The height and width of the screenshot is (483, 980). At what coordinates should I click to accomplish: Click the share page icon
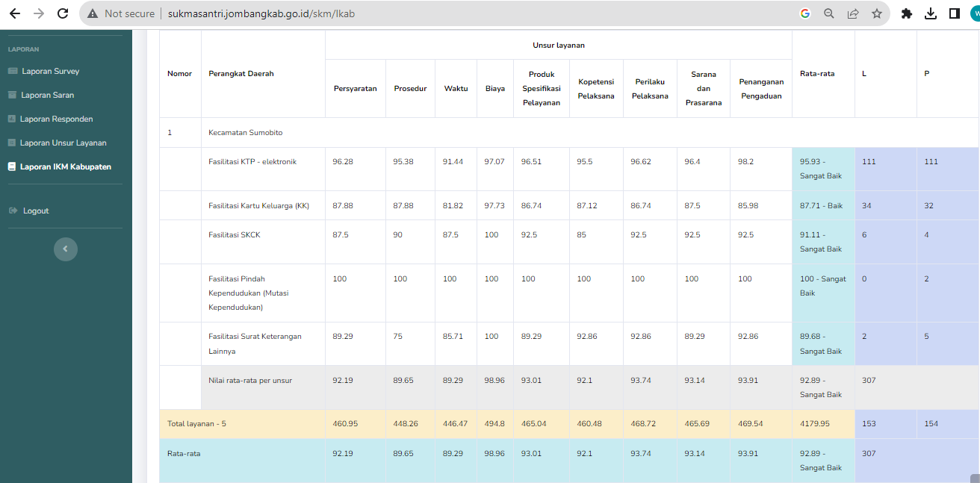tap(852, 13)
